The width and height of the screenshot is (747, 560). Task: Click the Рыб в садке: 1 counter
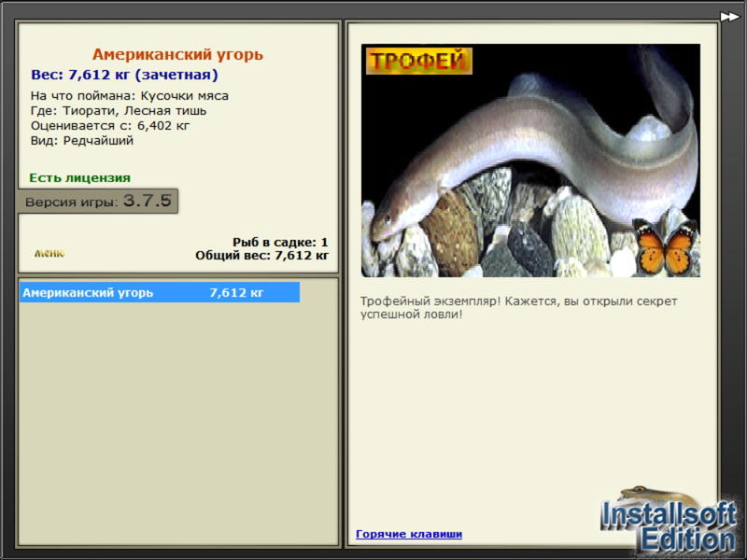tap(280, 242)
